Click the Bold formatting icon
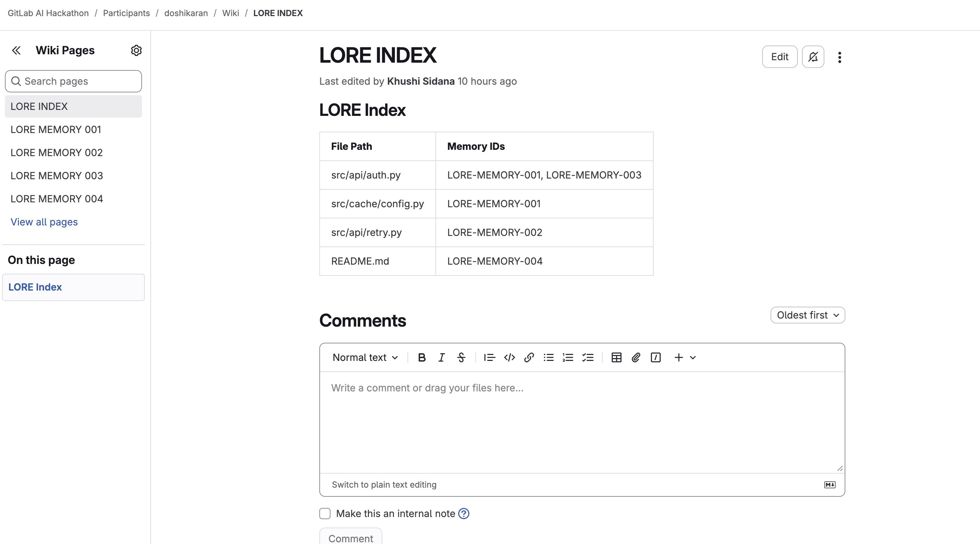The image size is (980, 544). tap(421, 357)
